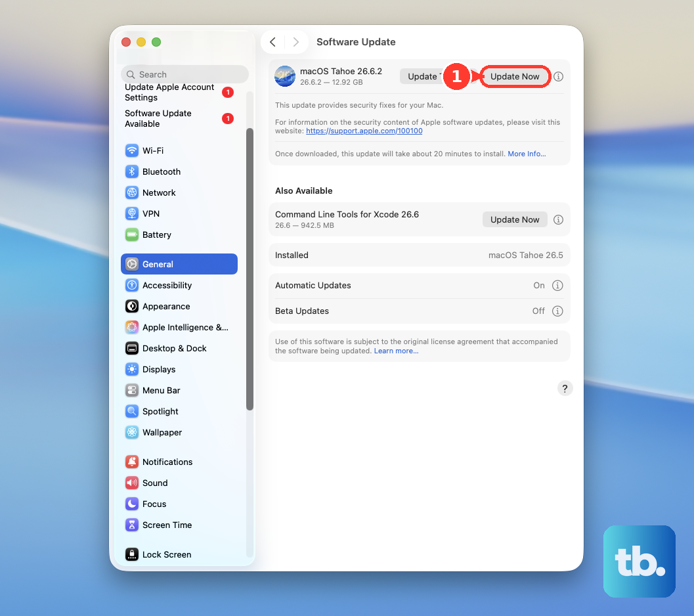Select the Network sidebar item

[179, 192]
